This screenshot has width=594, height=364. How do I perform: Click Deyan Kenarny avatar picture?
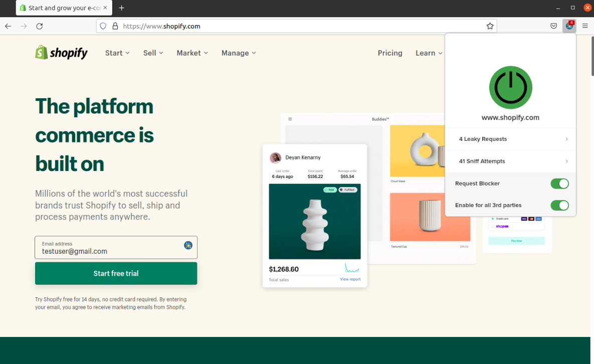[x=275, y=157]
